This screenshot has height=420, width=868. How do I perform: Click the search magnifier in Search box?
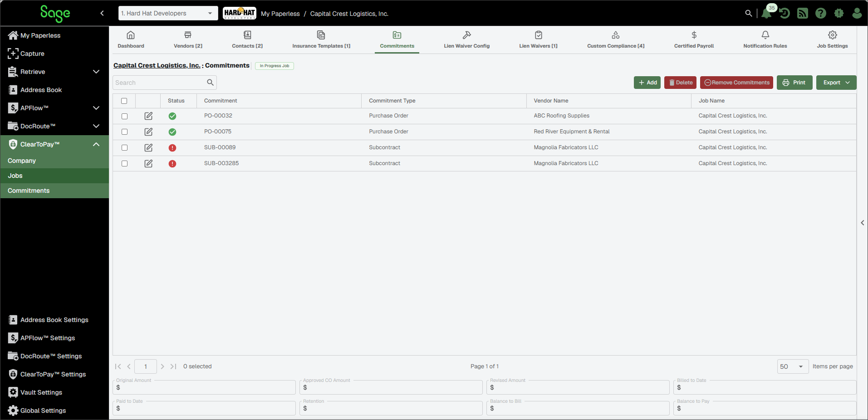[210, 83]
